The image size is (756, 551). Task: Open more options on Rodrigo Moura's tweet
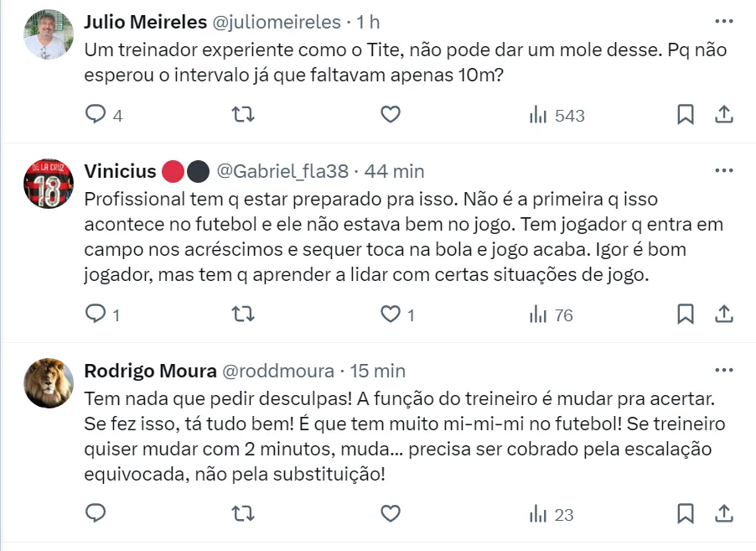[723, 370]
